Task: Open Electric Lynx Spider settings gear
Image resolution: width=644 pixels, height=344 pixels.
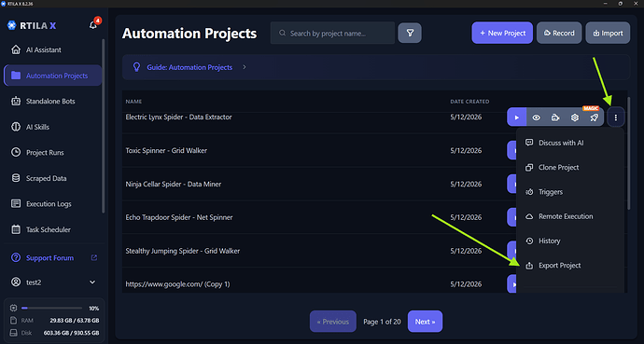Action: [575, 117]
